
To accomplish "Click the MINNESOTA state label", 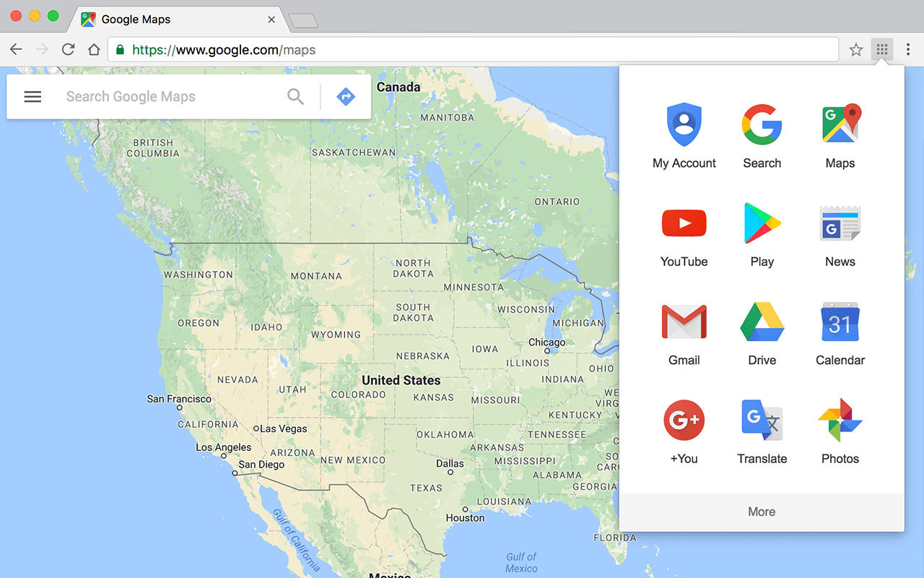I will (x=474, y=287).
